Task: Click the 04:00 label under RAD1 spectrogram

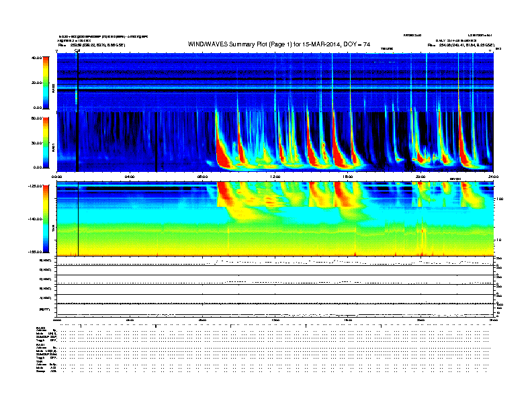Action: point(130,177)
